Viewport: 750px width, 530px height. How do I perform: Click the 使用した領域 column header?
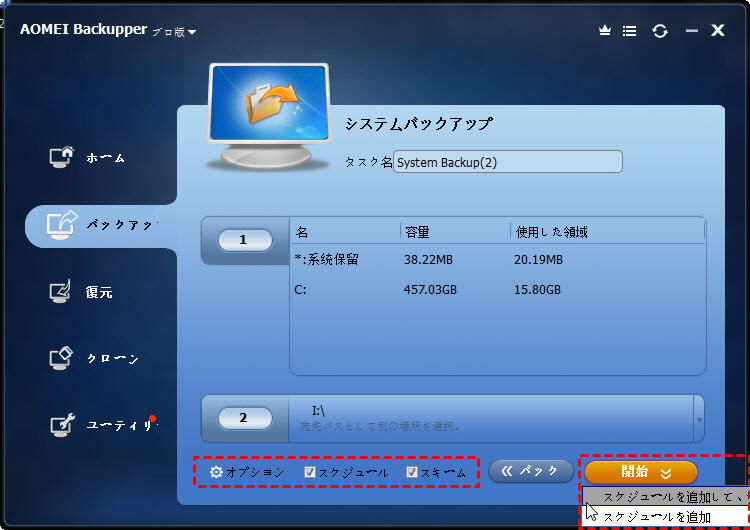pos(551,232)
